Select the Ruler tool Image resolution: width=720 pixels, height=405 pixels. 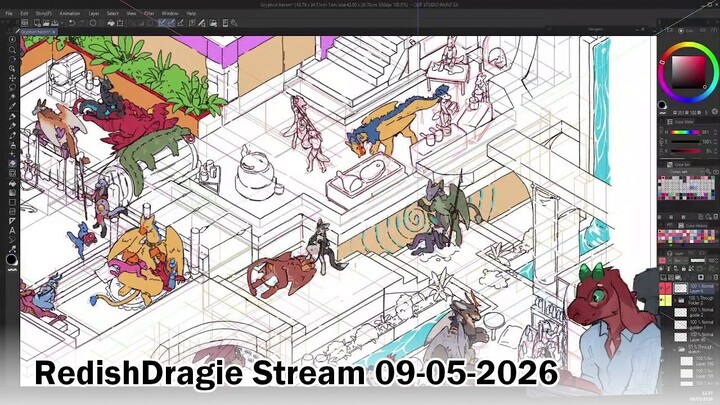[12, 221]
